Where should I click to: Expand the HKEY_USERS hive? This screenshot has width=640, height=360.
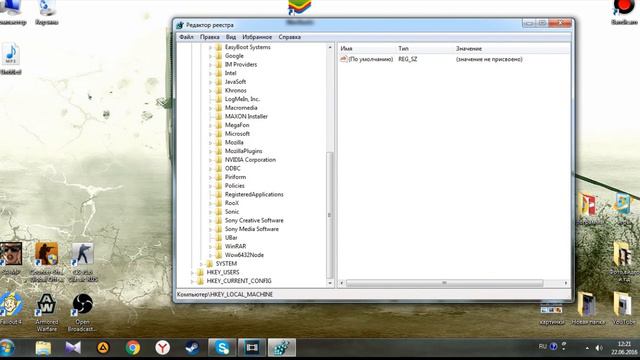(x=192, y=272)
